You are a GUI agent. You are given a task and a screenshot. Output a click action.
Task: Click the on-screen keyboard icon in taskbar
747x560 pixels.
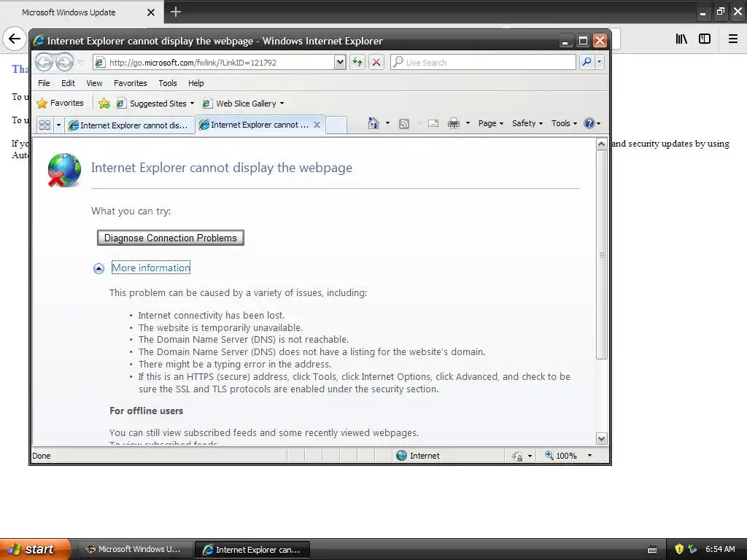pos(652,550)
